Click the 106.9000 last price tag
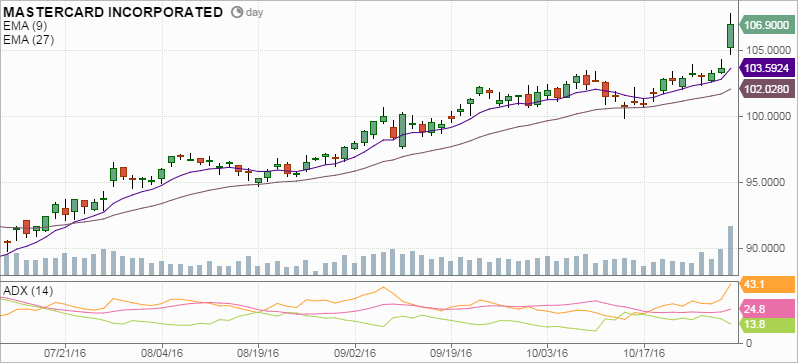This screenshot has height=363, width=798. (x=766, y=25)
